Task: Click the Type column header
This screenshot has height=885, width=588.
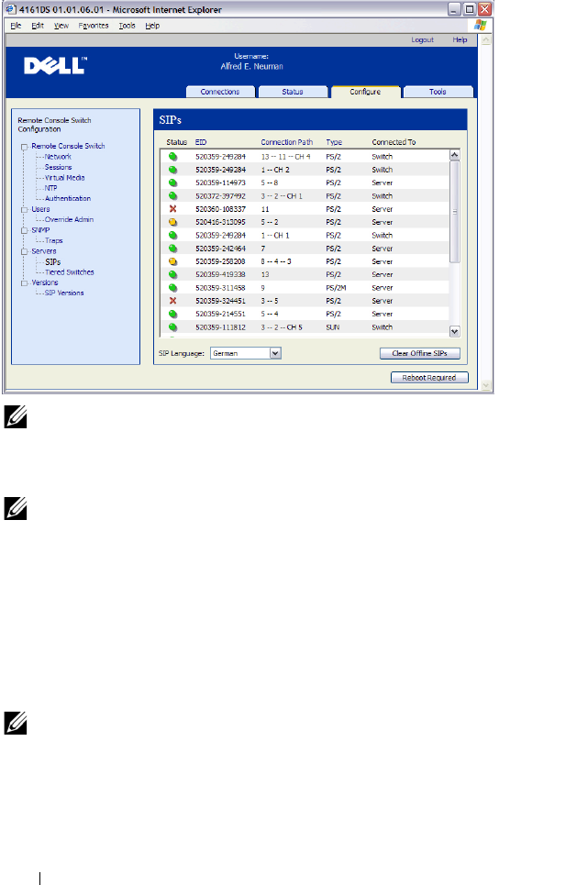Action: [334, 142]
